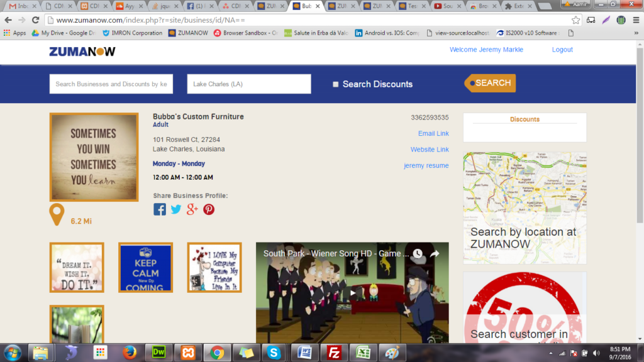Click the orange location pin icon
This screenshot has width=644, height=362.
[57, 215]
